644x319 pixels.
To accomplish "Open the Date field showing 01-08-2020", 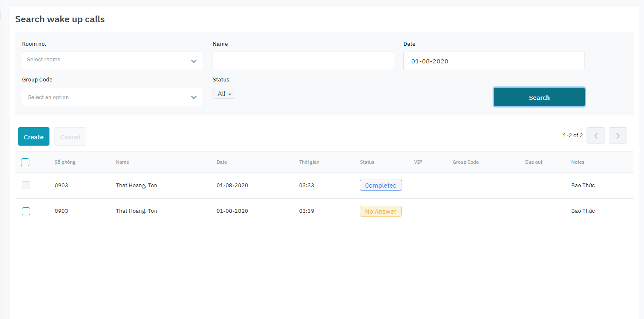I will (x=493, y=61).
